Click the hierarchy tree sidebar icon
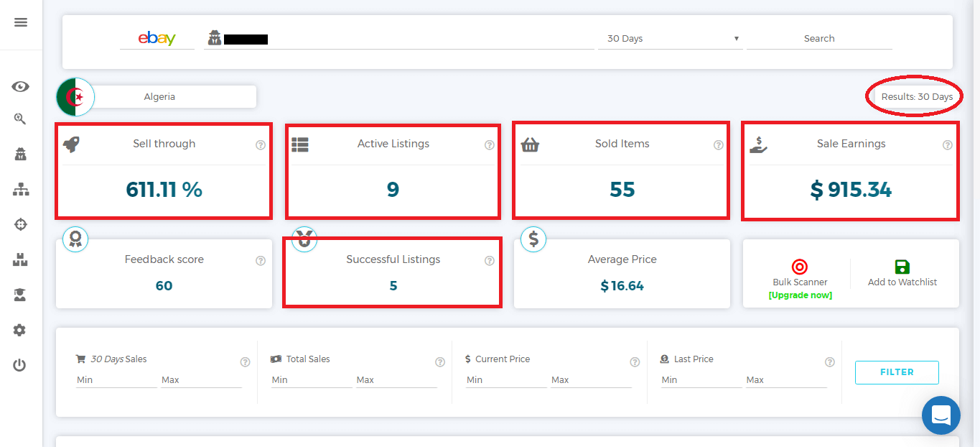Screen dimensions: 980x447 click(20, 190)
